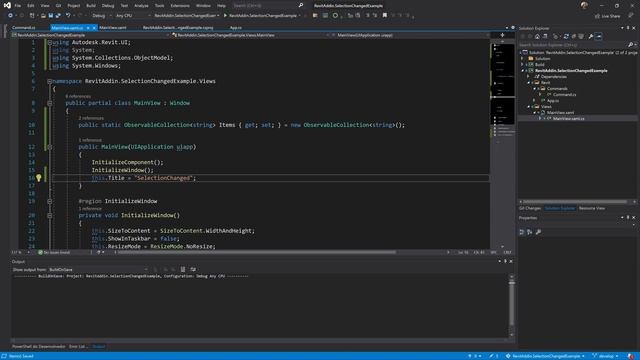The width and height of the screenshot is (640, 360).
Task: Click the Save All toolbar icon
Action: tap(58, 16)
